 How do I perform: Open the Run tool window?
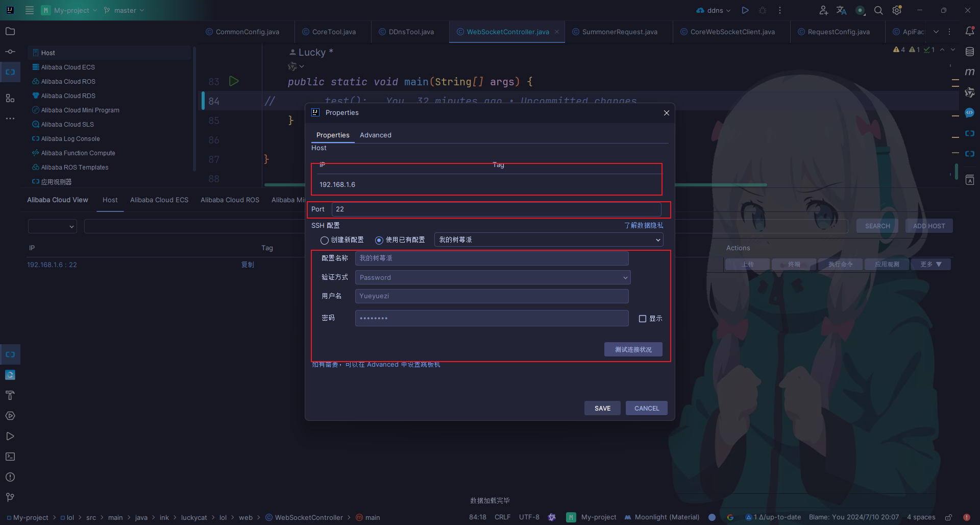tap(10, 436)
